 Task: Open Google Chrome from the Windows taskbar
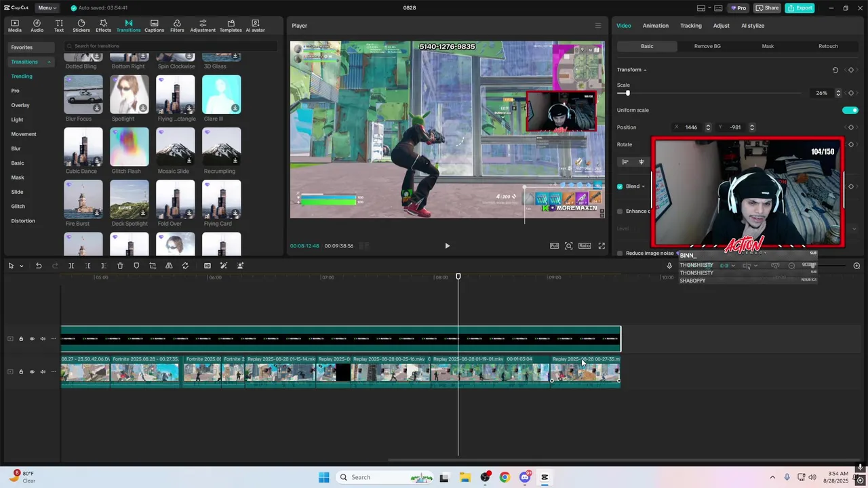(x=505, y=477)
